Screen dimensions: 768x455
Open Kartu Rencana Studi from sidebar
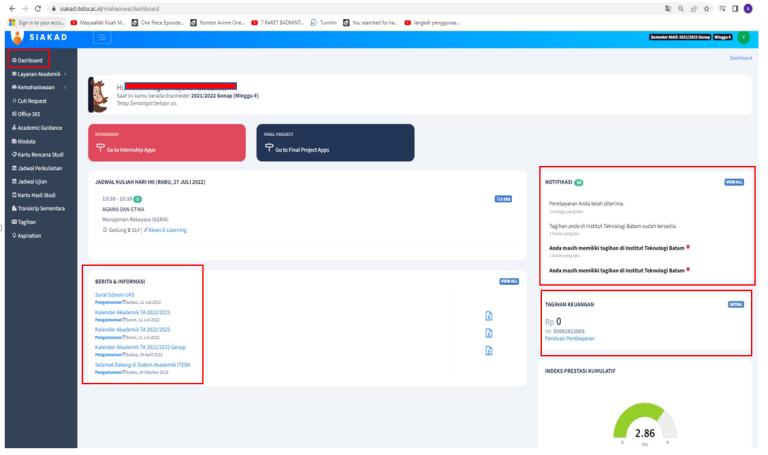(37, 154)
